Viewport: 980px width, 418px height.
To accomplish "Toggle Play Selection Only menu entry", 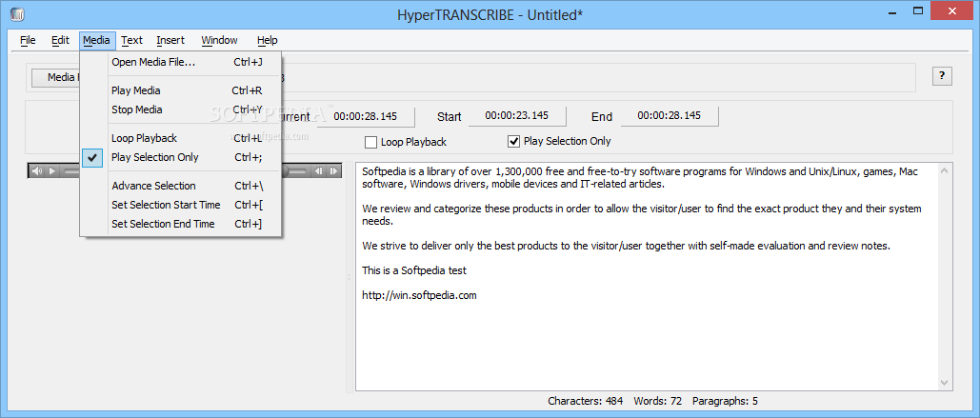I will pyautogui.click(x=181, y=157).
